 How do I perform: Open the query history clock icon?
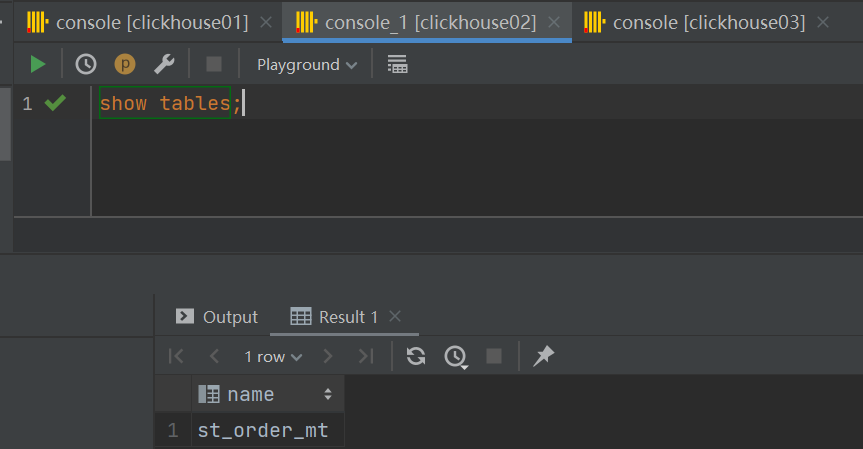pos(86,64)
